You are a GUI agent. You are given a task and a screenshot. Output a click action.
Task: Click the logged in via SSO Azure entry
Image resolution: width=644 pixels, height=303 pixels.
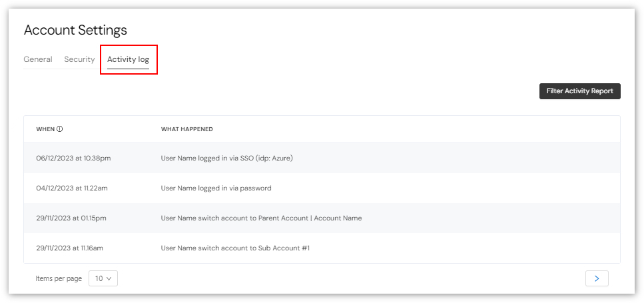pos(226,158)
